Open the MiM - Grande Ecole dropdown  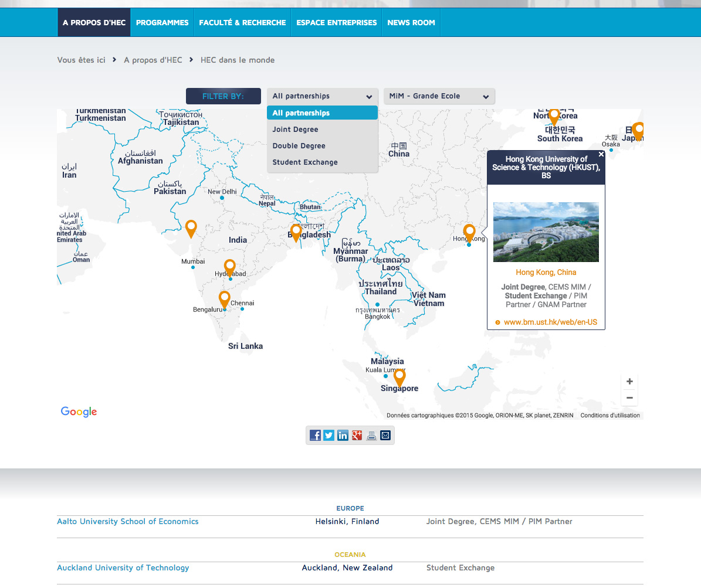[439, 96]
